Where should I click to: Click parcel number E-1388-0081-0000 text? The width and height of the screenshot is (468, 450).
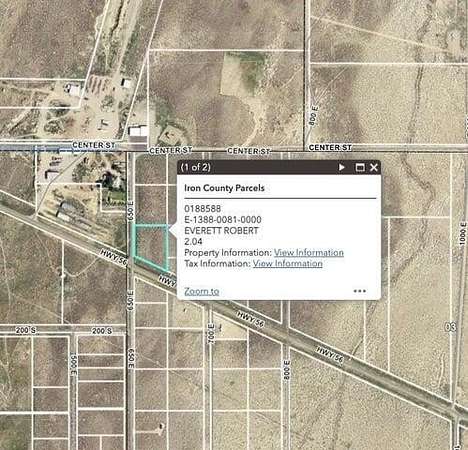pos(223,220)
